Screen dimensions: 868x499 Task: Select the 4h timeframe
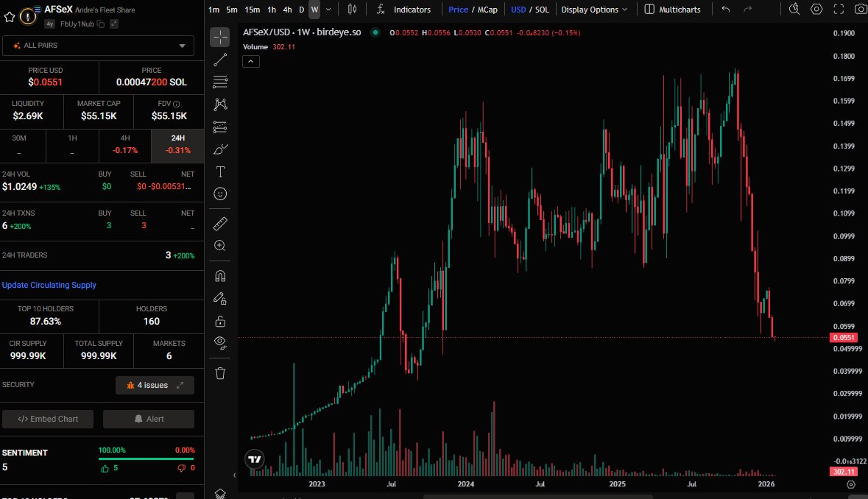click(x=287, y=10)
